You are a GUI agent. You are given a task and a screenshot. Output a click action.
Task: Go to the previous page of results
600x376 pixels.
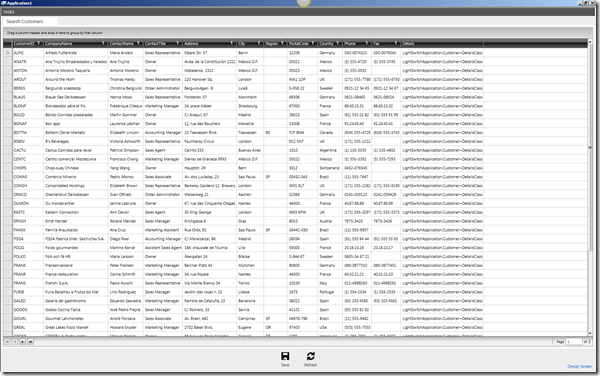pos(15,342)
